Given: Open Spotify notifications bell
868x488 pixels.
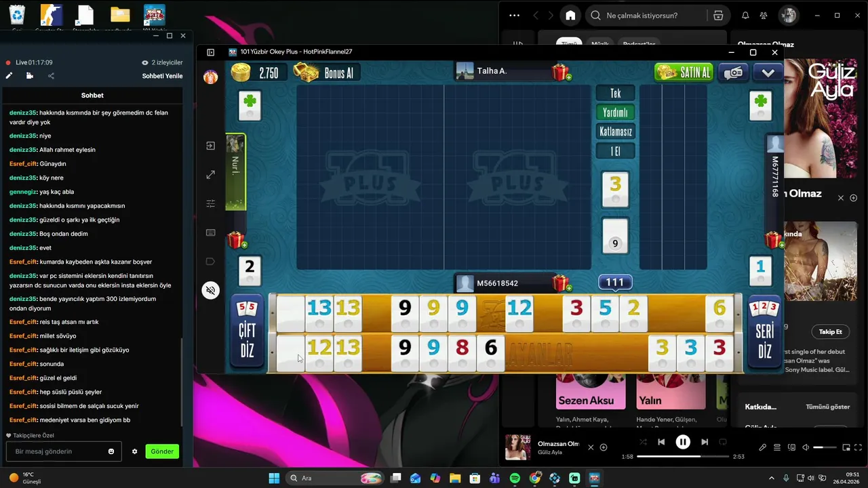Looking at the screenshot, I should [745, 16].
